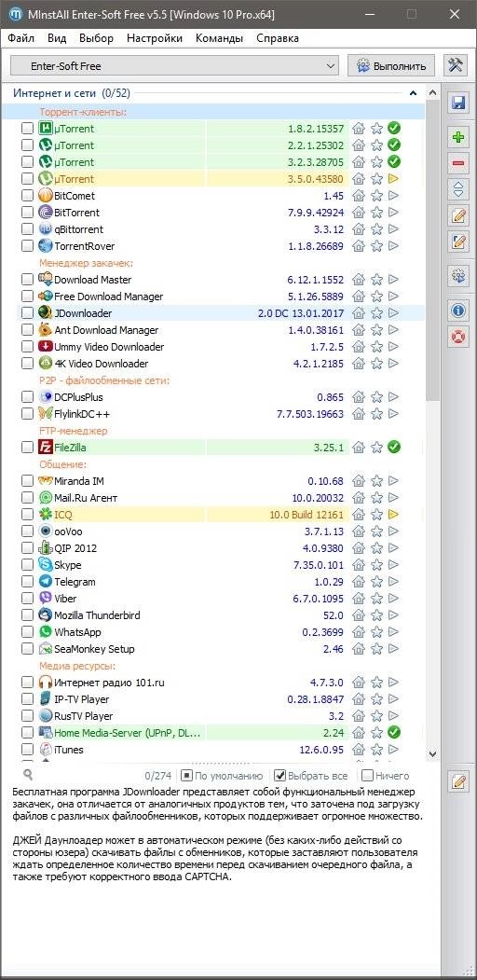This screenshot has height=980, width=477.
Task: Open the Enter-Soft Free profile dropdown
Action: 175,65
